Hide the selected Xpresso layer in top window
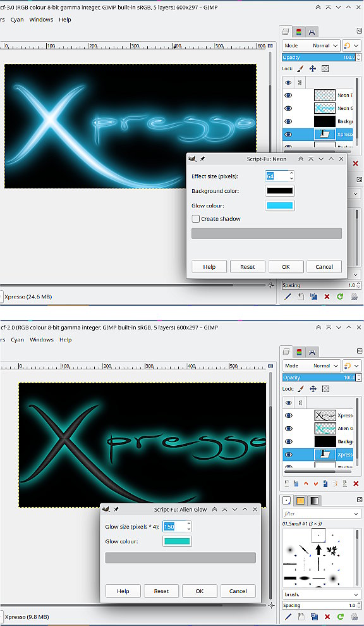 click(288, 135)
